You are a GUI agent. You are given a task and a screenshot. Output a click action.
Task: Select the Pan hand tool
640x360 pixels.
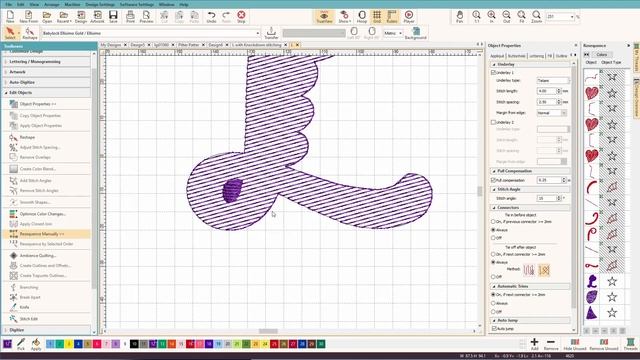(460, 17)
